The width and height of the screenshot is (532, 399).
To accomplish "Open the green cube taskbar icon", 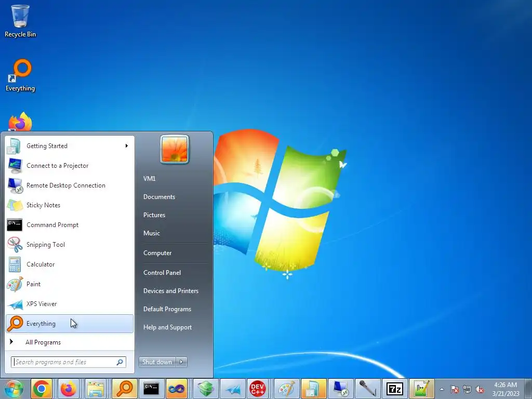I will click(206, 389).
